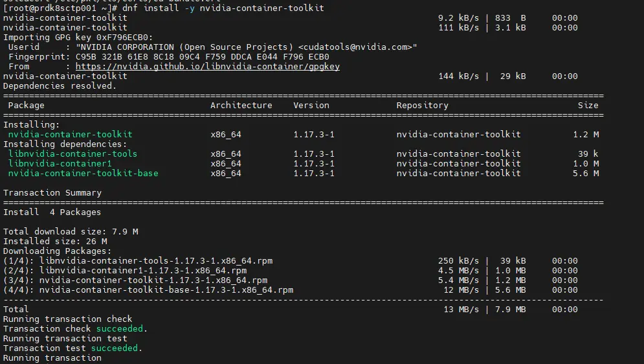Click the 1.2 M size value

point(586,135)
